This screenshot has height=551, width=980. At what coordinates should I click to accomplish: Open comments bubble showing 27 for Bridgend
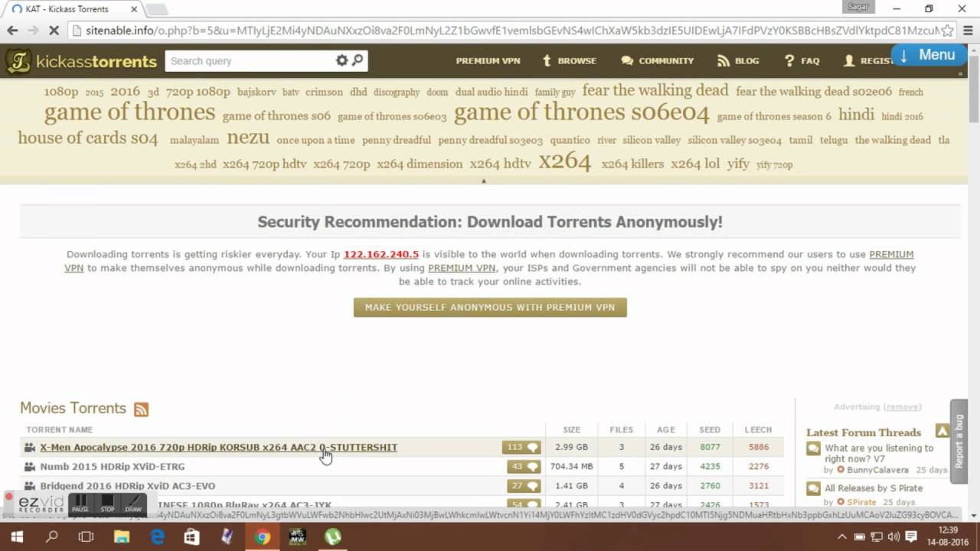524,486
